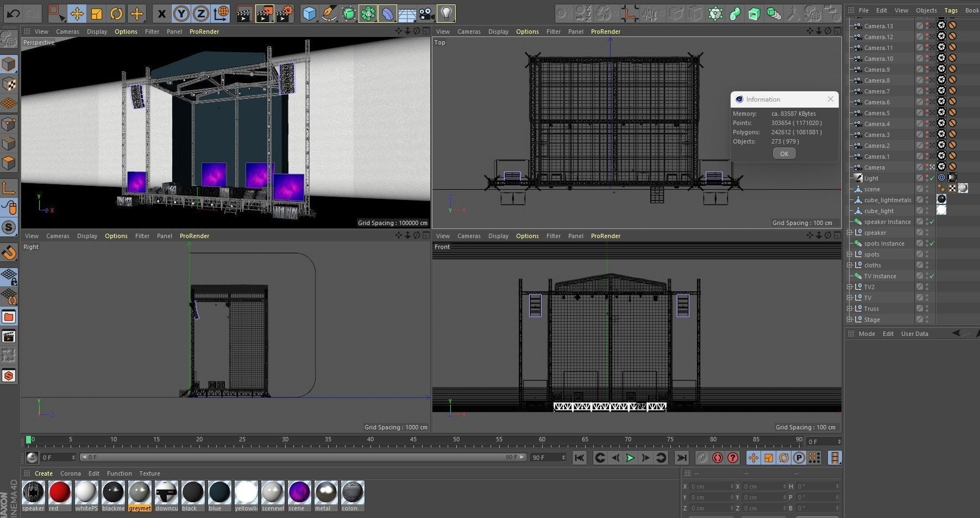Select the Scale tool

pos(97,14)
